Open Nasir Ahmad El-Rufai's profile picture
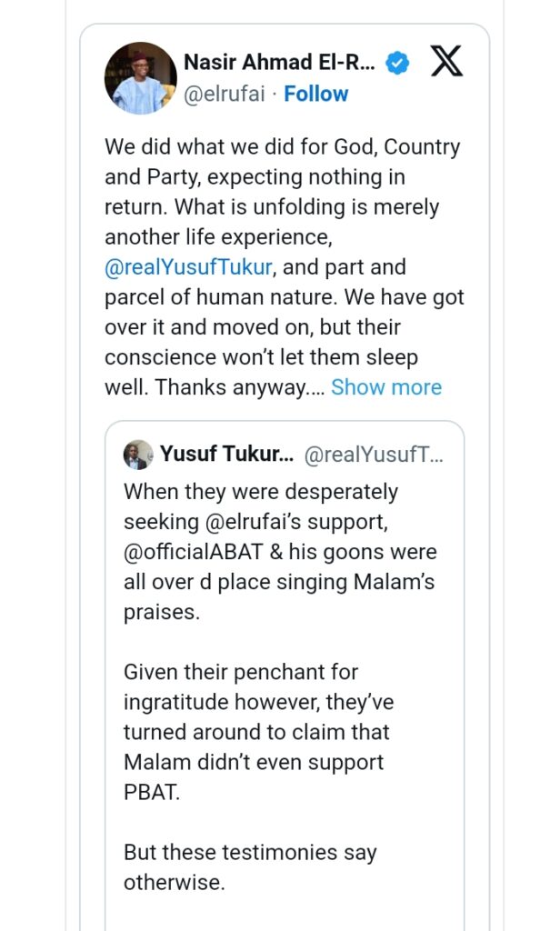560x931 pixels. point(141,77)
